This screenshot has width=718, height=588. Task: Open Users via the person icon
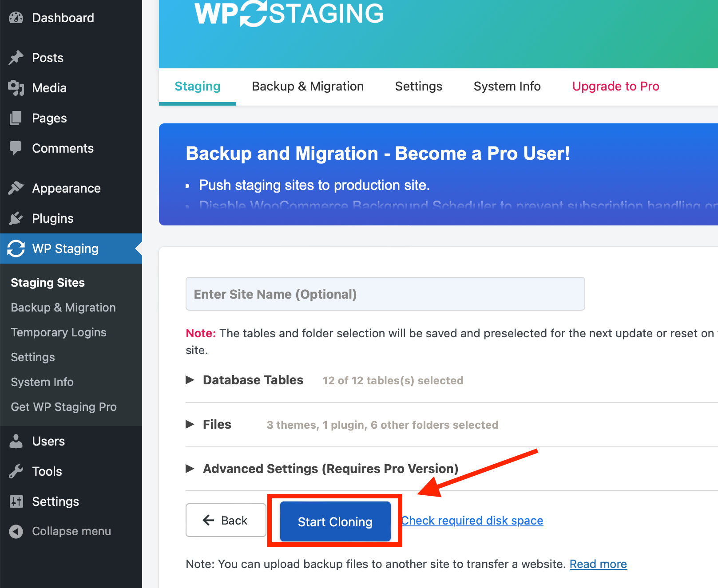coord(16,441)
